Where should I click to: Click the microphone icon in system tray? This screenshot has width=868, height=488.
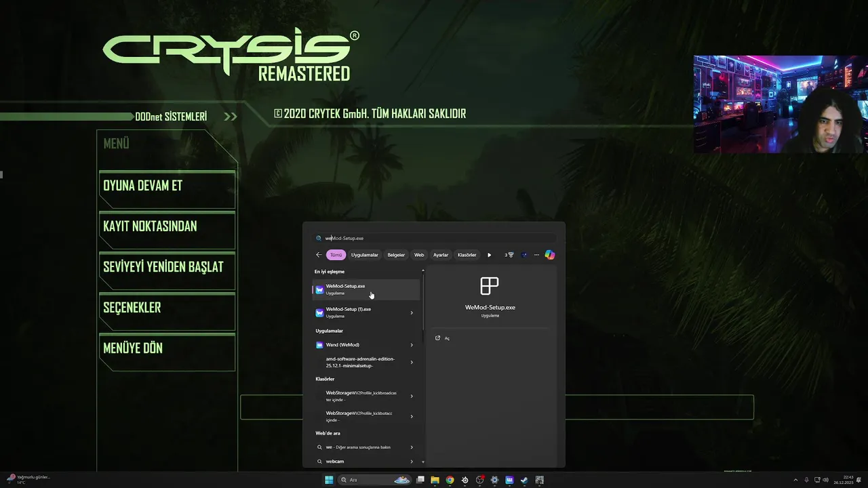(806, 480)
